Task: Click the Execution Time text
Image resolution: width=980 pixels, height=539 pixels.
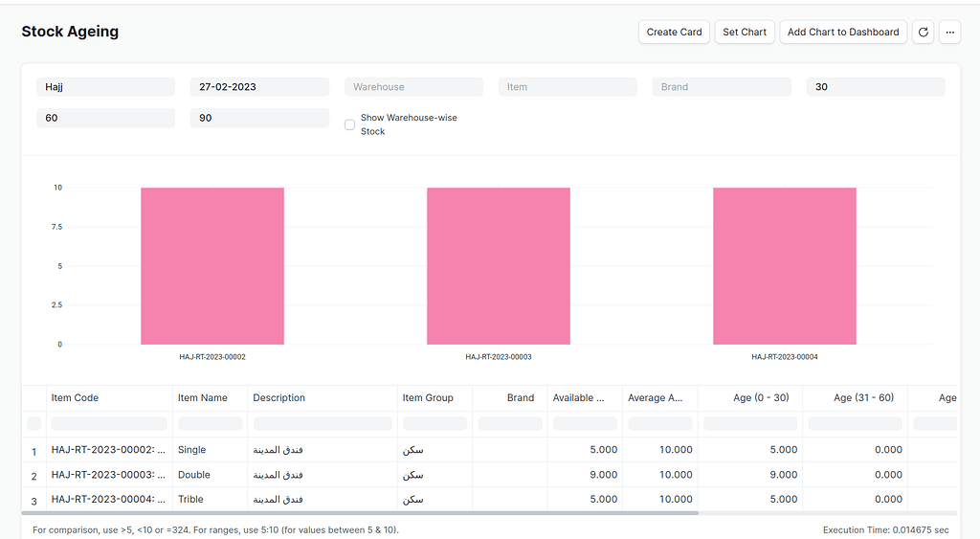Action: coord(885,529)
